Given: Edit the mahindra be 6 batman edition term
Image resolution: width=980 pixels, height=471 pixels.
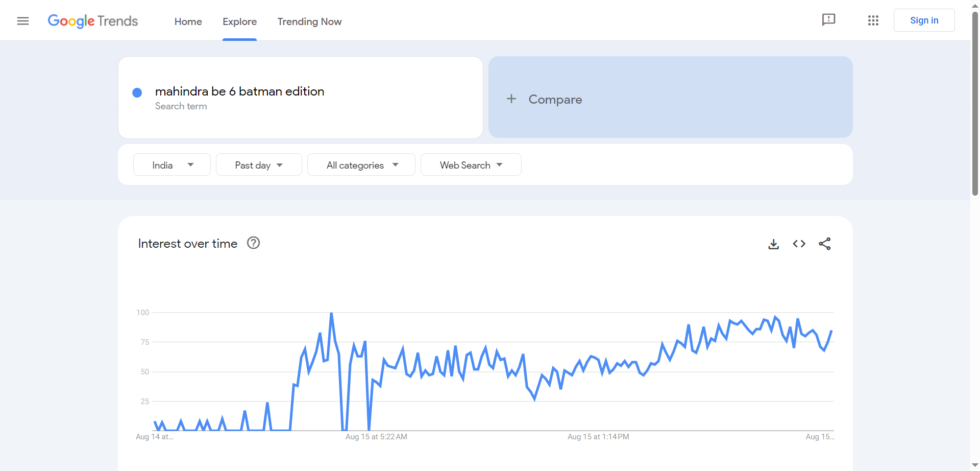Looking at the screenshot, I should [x=239, y=91].
